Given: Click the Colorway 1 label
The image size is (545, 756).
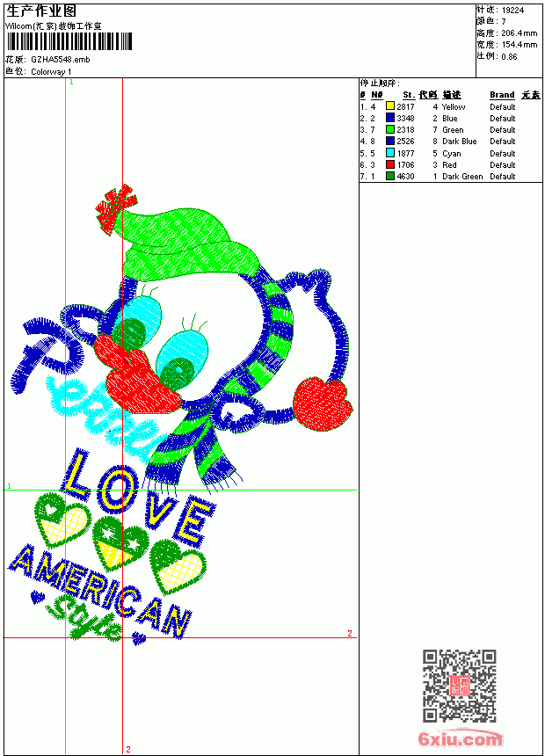Looking at the screenshot, I should (51, 72).
